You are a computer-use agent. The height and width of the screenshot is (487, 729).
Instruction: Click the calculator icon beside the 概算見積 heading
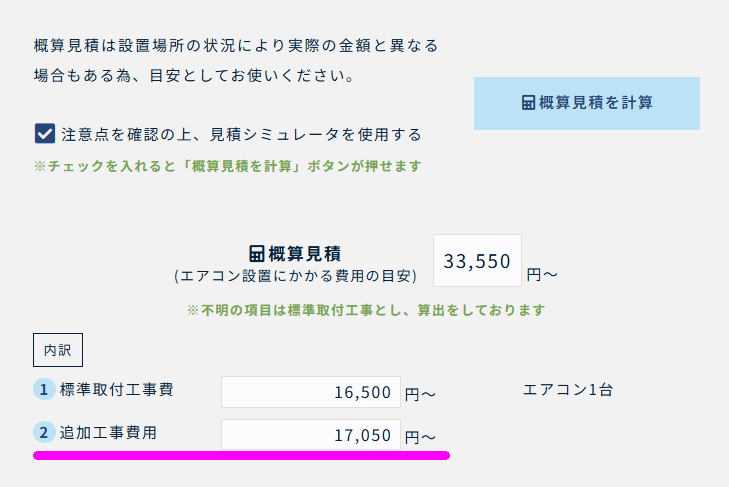tap(257, 254)
